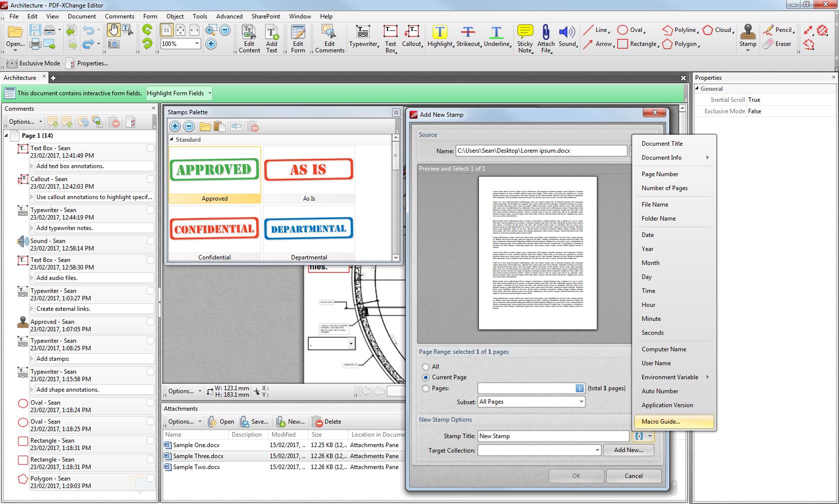
Task: Collapse the Page 1 (14) comment tree
Action: 7,135
